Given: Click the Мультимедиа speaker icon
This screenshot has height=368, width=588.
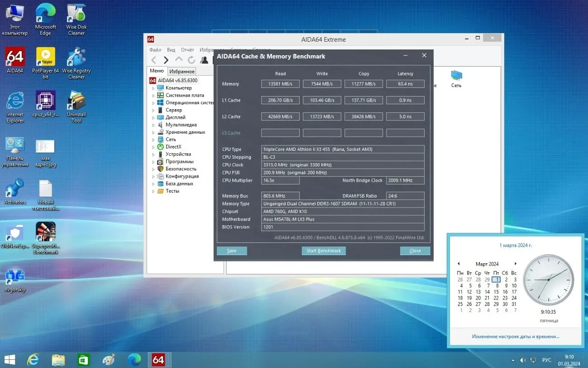Looking at the screenshot, I should click(x=159, y=125).
